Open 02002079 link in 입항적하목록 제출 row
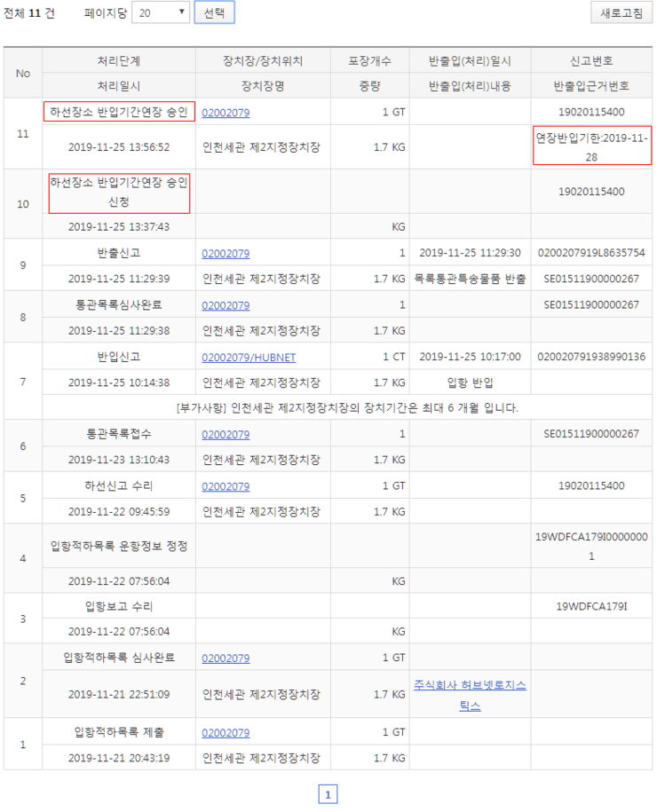 pyautogui.click(x=226, y=733)
